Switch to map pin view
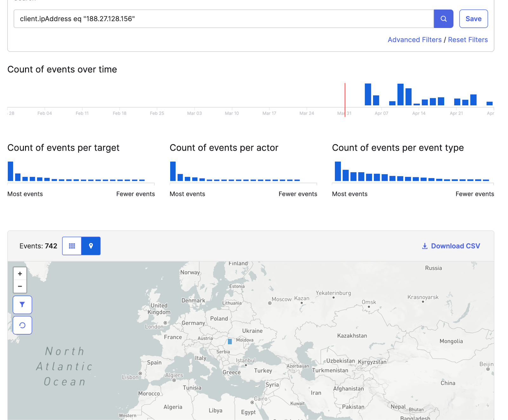This screenshot has width=508, height=420. [x=91, y=246]
